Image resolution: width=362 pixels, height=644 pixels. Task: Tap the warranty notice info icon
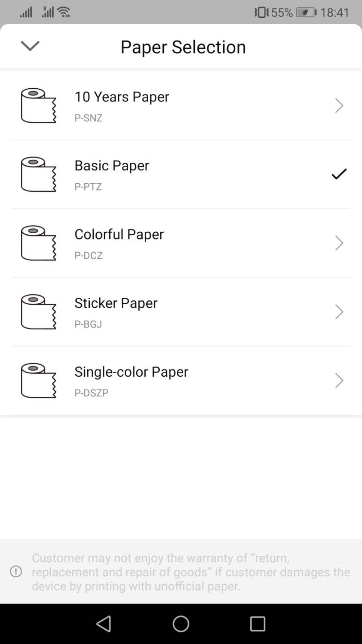click(x=16, y=572)
